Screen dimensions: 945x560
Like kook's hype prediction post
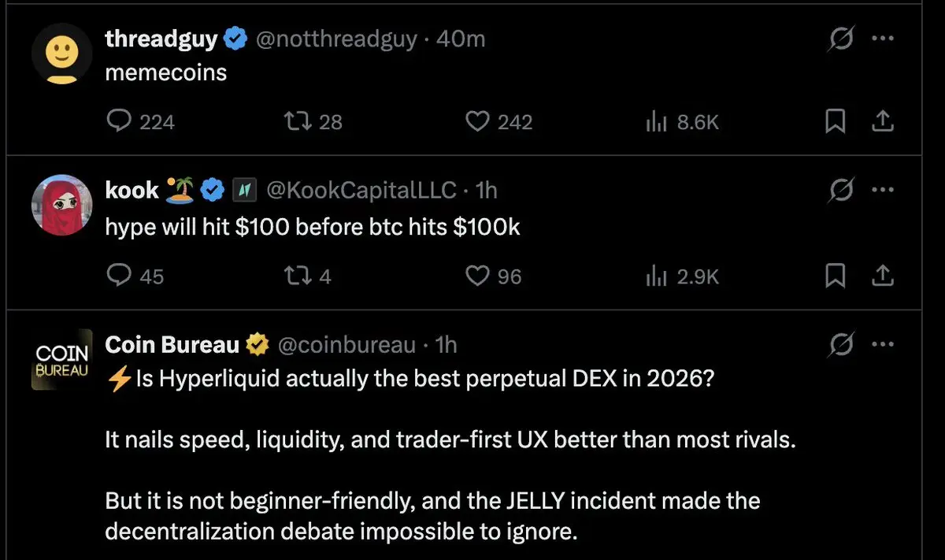(477, 276)
